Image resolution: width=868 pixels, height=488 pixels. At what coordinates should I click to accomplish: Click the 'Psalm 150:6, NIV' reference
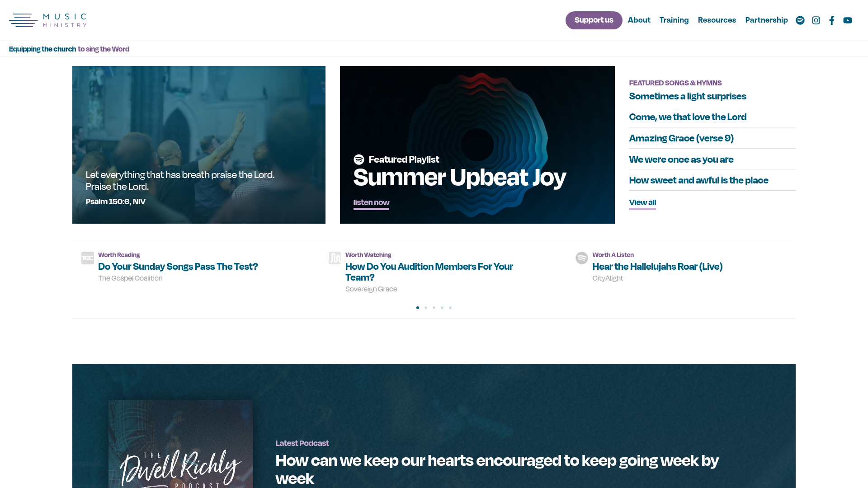click(116, 202)
